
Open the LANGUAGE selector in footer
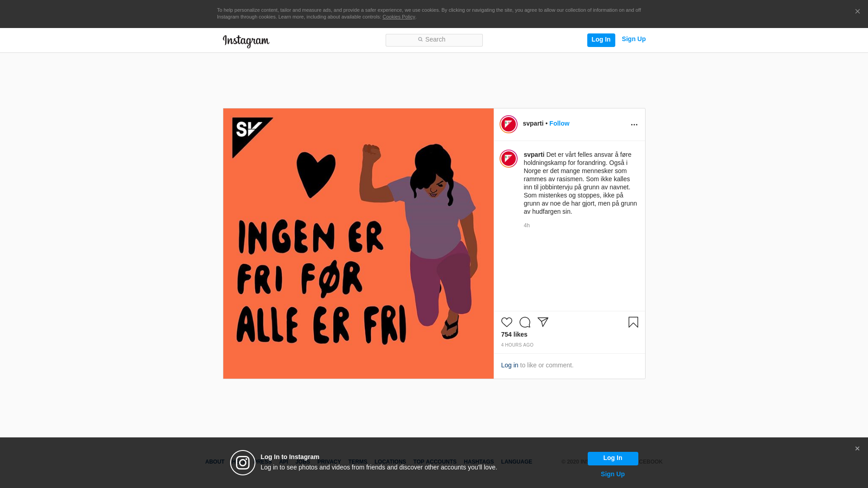pos(516,462)
